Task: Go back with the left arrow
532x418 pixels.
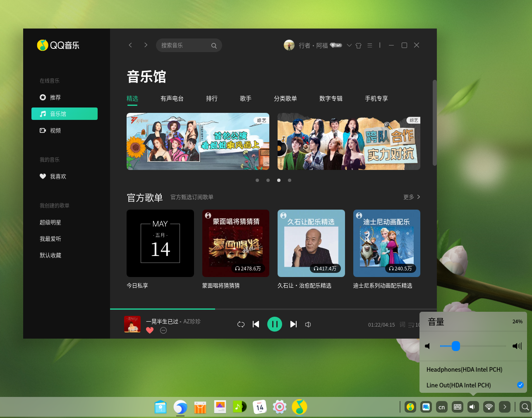Action: [x=130, y=45]
